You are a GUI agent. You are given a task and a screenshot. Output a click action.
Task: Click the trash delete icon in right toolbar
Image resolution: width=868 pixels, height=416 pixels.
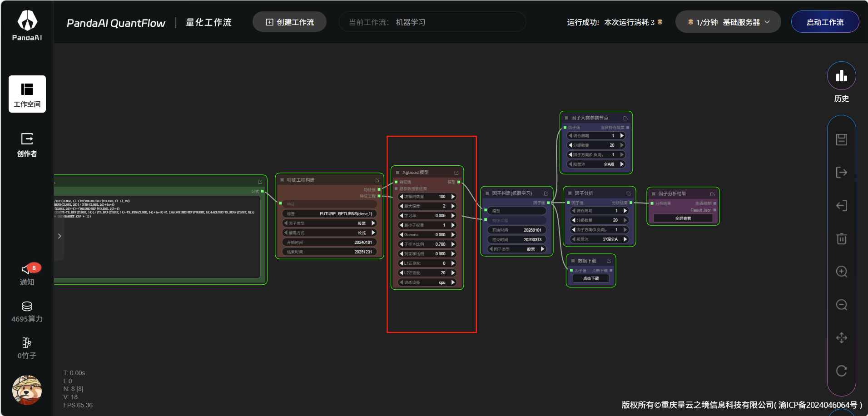[841, 238]
